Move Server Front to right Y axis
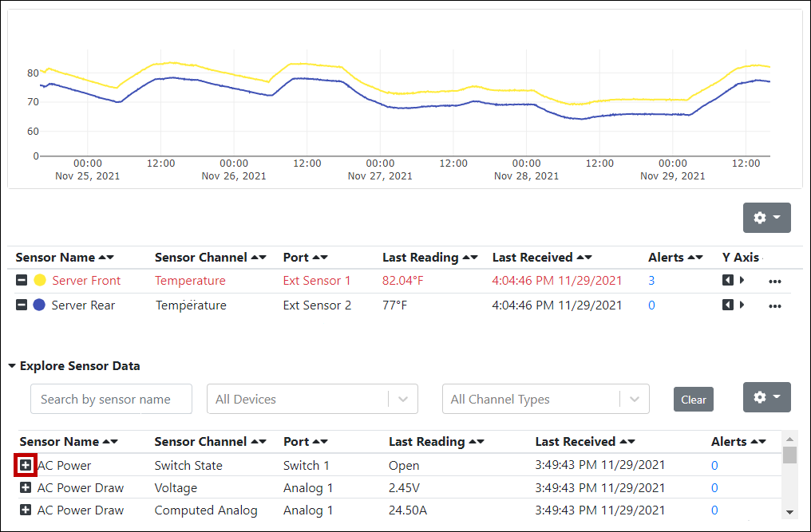The height and width of the screenshot is (532, 811). point(742,281)
